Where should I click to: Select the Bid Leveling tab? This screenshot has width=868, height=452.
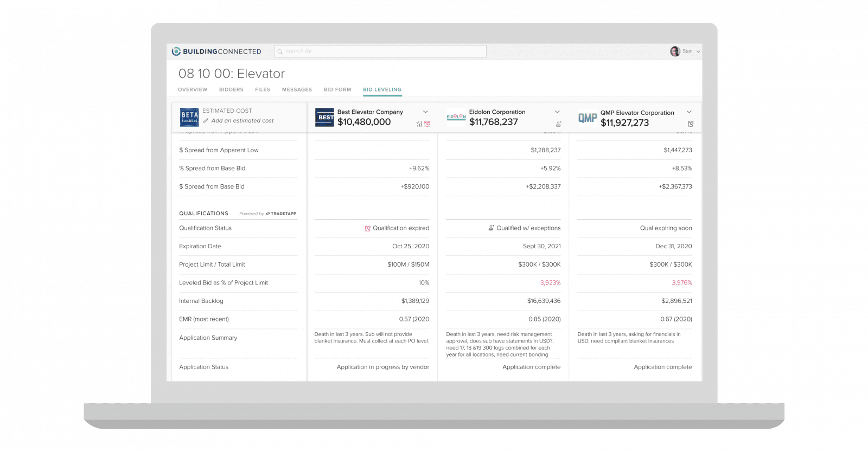pyautogui.click(x=382, y=89)
